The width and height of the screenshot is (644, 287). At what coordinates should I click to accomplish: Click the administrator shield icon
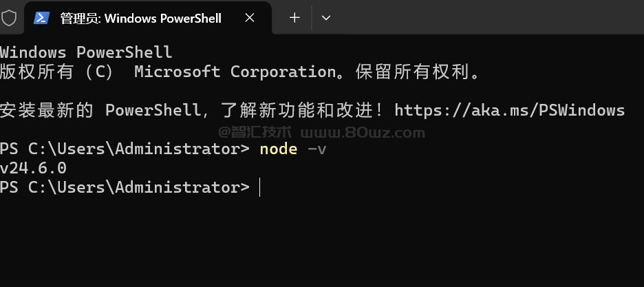coord(9,18)
